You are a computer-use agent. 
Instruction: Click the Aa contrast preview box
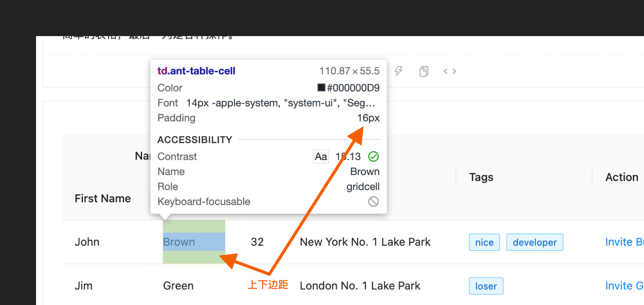point(321,156)
